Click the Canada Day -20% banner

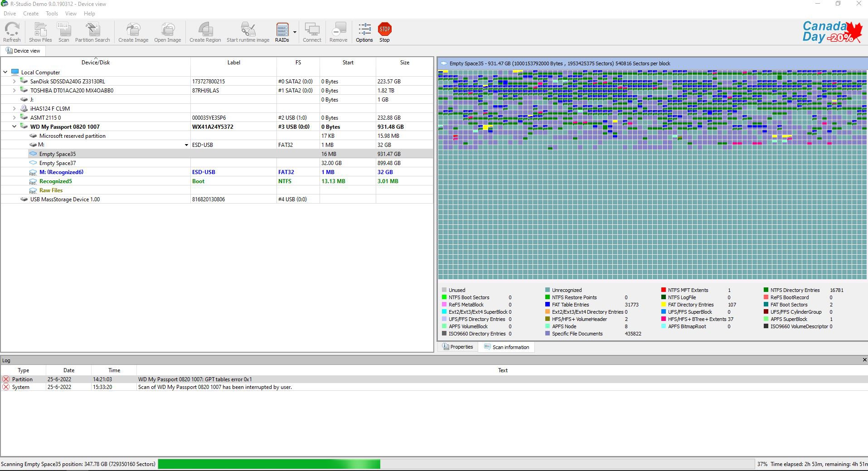pyautogui.click(x=832, y=32)
